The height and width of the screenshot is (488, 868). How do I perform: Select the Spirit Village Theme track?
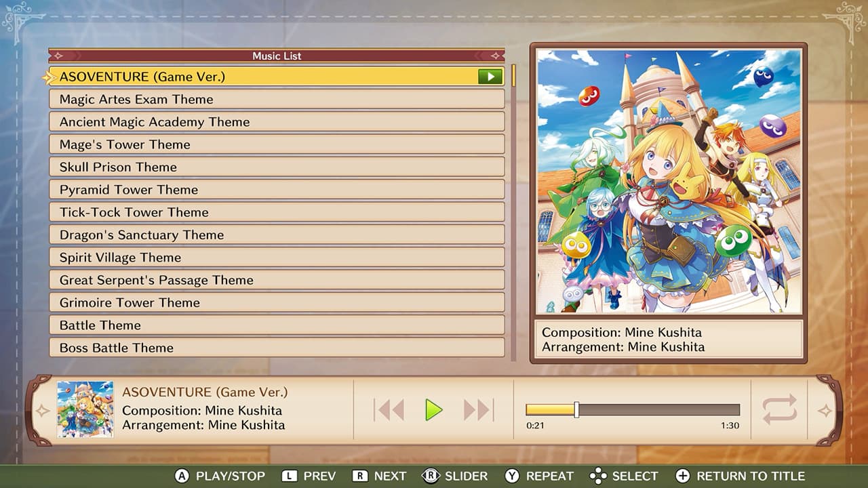click(271, 258)
